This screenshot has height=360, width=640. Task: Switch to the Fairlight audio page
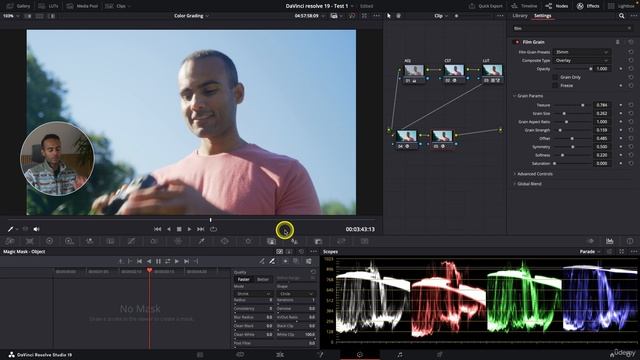(x=400, y=355)
